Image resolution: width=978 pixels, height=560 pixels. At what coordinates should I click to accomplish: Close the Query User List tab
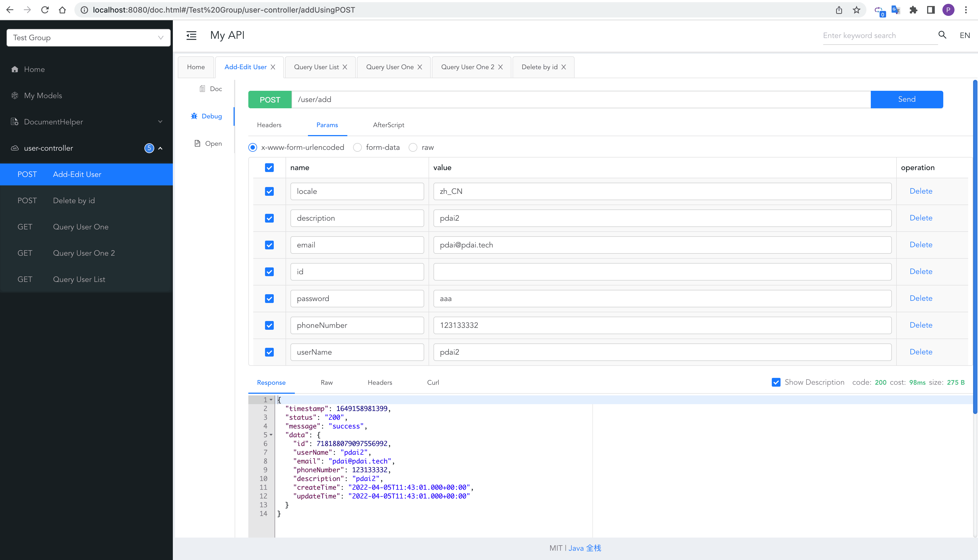[345, 67]
